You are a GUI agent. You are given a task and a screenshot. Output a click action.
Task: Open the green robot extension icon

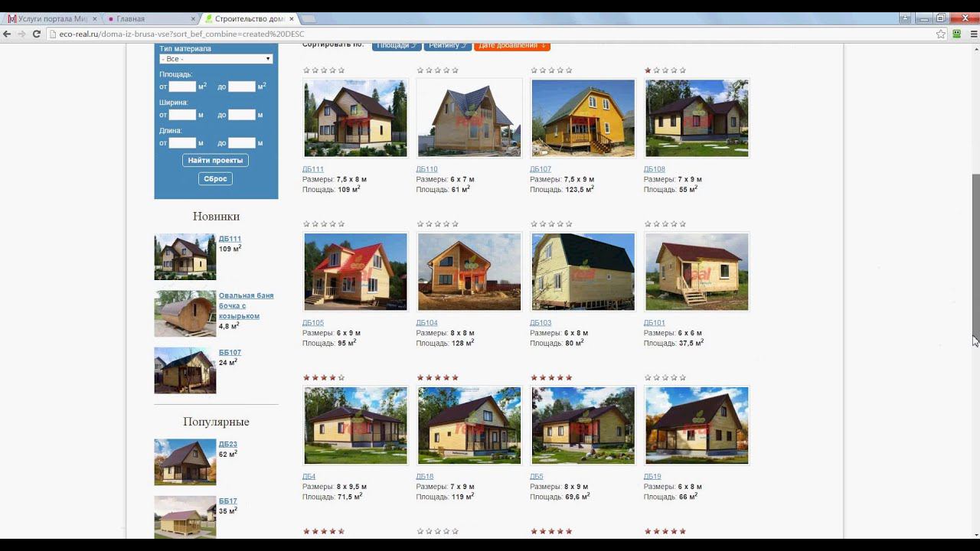click(957, 34)
